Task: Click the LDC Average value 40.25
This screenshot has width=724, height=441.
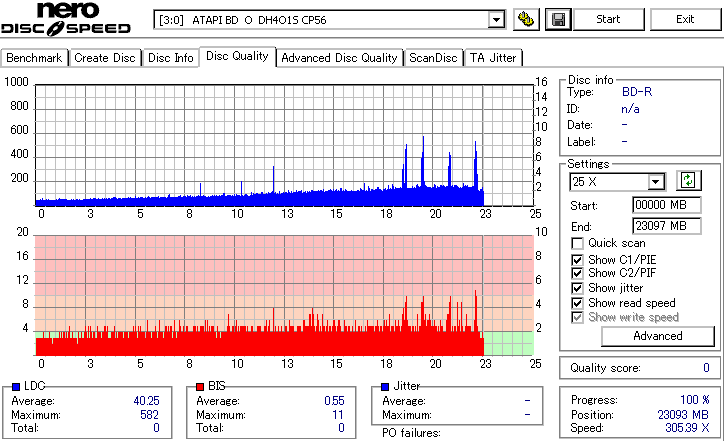Action: [146, 401]
